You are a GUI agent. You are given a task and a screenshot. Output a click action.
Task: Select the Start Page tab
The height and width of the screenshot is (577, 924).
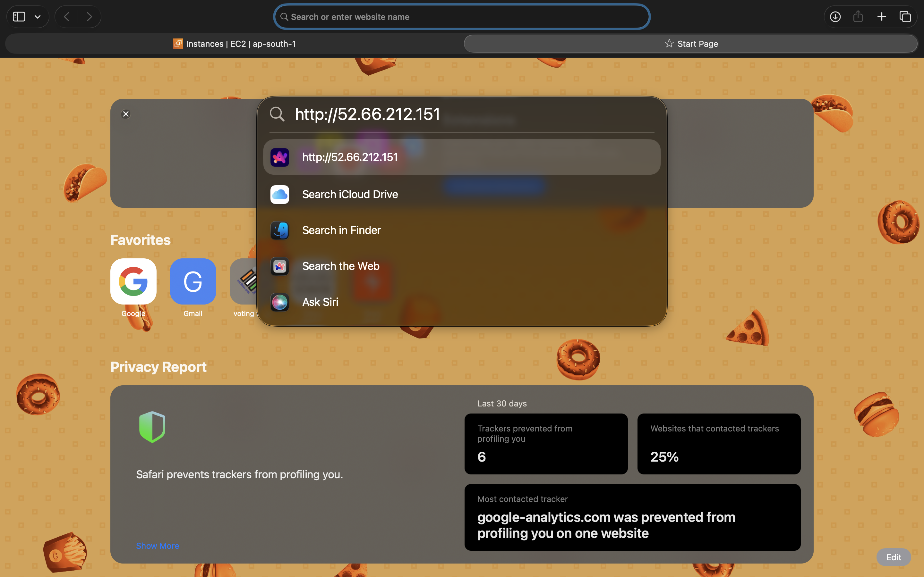point(690,44)
